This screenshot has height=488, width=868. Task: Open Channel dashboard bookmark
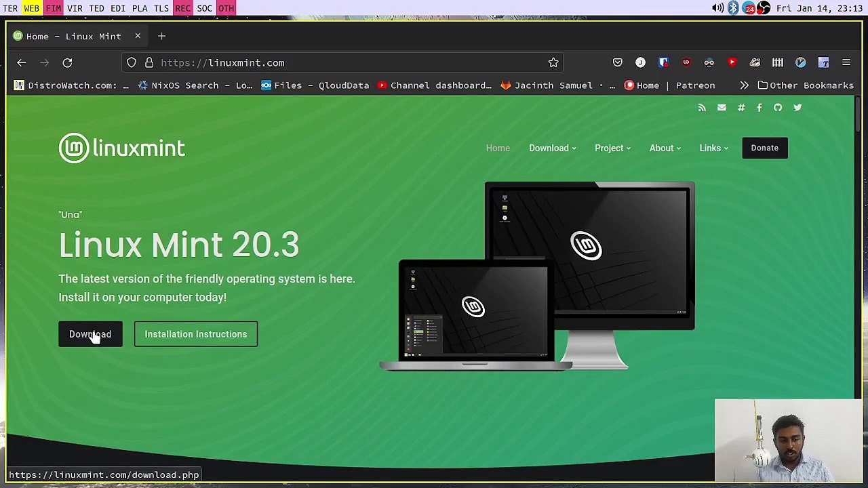click(x=435, y=85)
